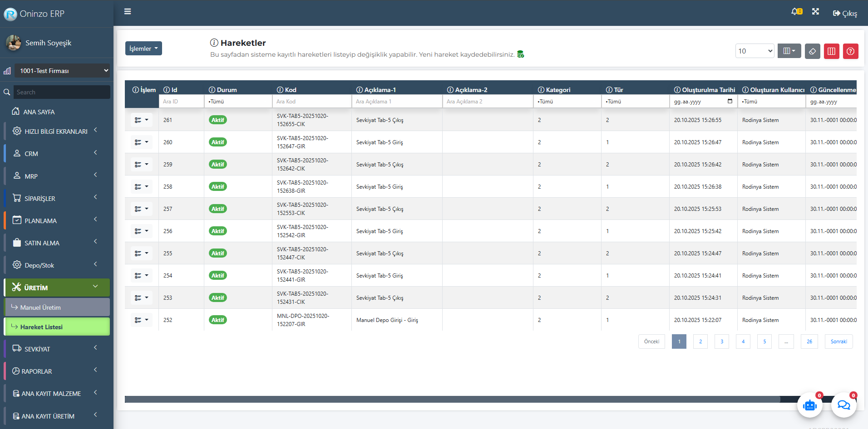Click the hamburger menu icon
This screenshot has width=868, height=429.
(128, 12)
